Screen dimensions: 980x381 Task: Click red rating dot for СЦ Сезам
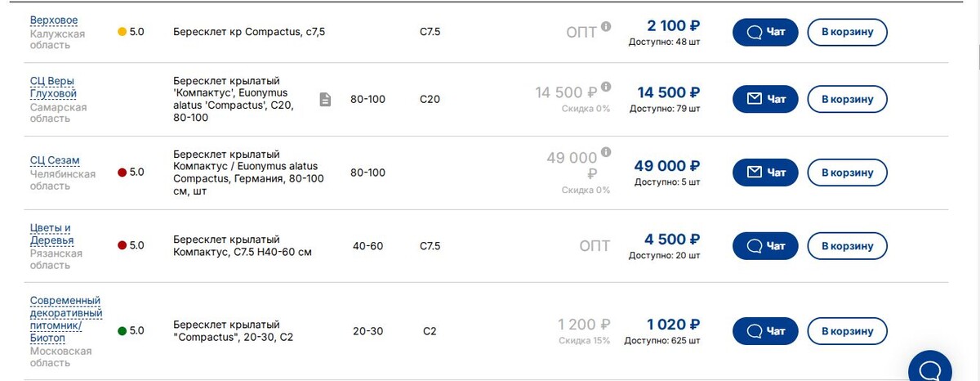pyautogui.click(x=122, y=173)
